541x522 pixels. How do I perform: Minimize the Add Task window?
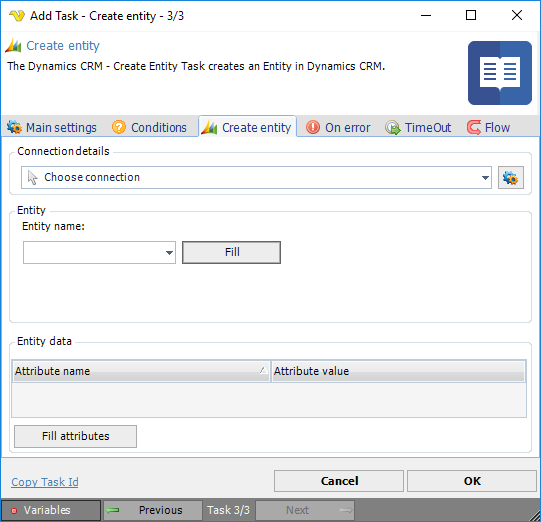(x=426, y=15)
